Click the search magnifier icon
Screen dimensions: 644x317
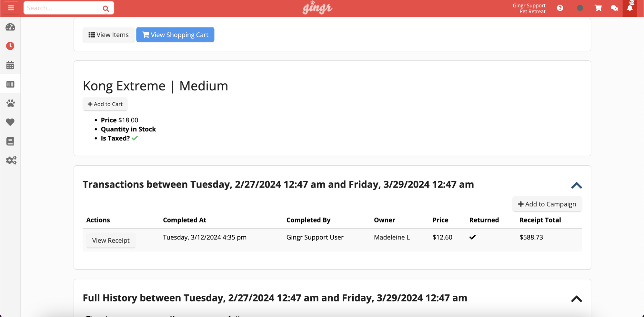pyautogui.click(x=106, y=9)
